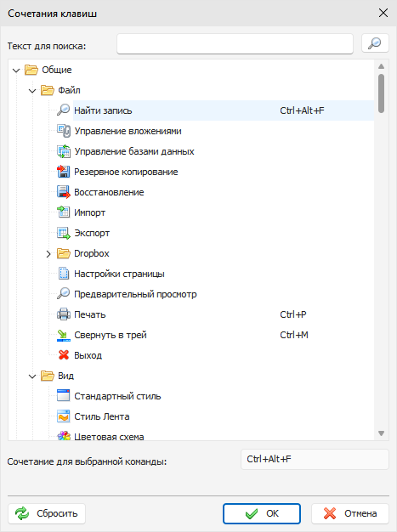
Task: Focus the Текст для поиска search field
Action: [x=235, y=43]
